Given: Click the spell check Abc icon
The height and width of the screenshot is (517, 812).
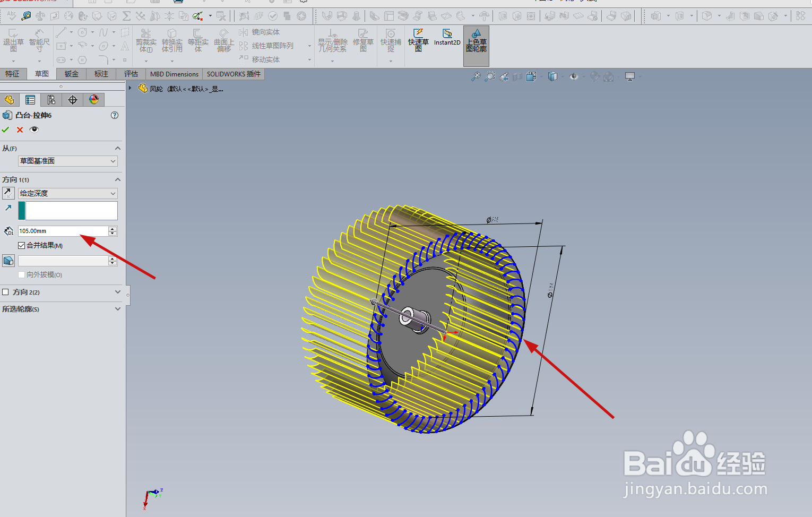Looking at the screenshot, I should coord(11,15).
